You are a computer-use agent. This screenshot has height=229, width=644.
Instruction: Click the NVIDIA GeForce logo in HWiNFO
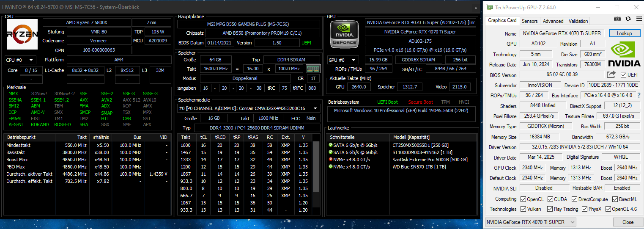[345, 35]
